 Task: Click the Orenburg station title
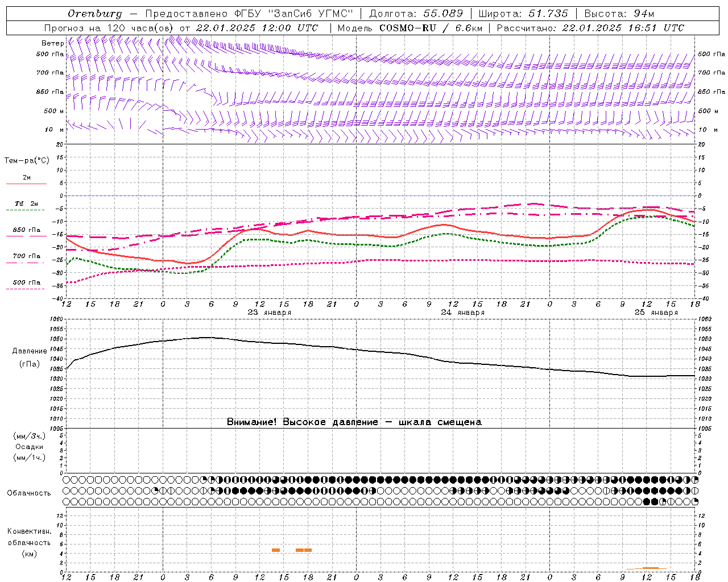pyautogui.click(x=95, y=14)
